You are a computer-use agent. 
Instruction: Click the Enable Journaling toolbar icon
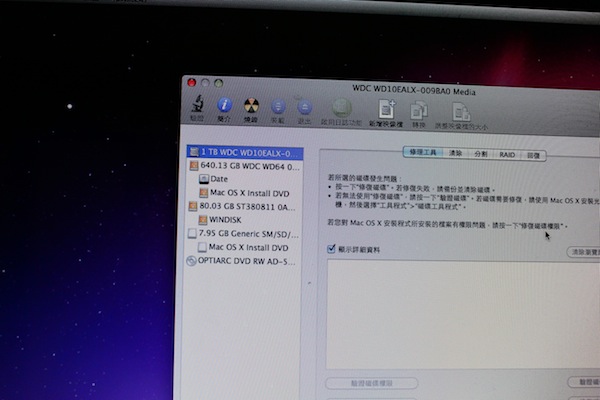(341, 108)
